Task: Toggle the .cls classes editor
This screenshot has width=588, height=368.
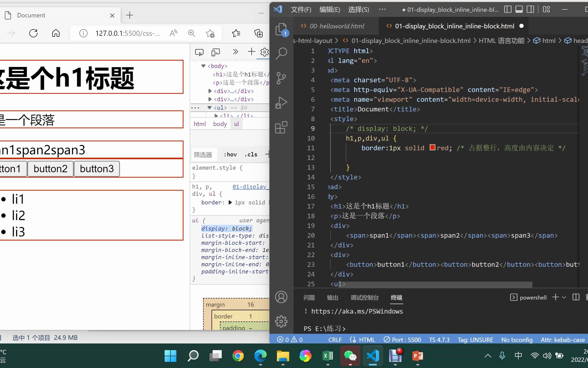Action: (251, 154)
